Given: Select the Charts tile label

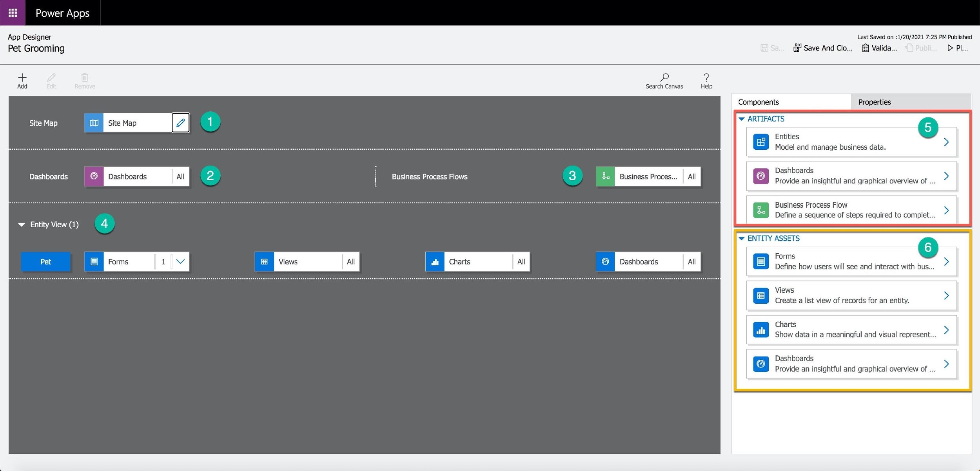Looking at the screenshot, I should click(459, 261).
